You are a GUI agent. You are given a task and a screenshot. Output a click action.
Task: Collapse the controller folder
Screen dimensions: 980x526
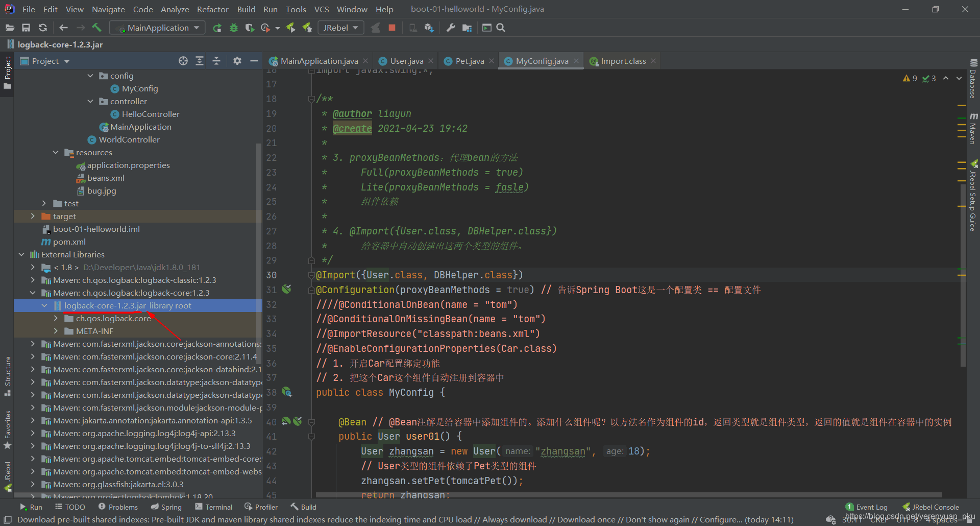click(x=90, y=101)
